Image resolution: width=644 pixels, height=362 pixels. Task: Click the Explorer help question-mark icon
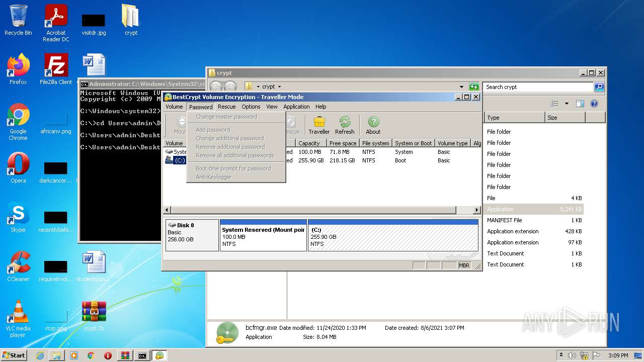pos(594,104)
